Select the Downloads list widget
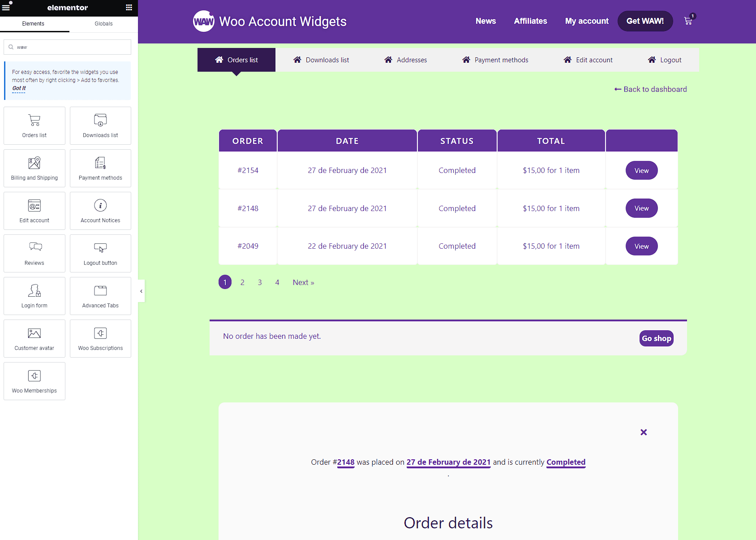Image resolution: width=756 pixels, height=540 pixels. pos(100,125)
